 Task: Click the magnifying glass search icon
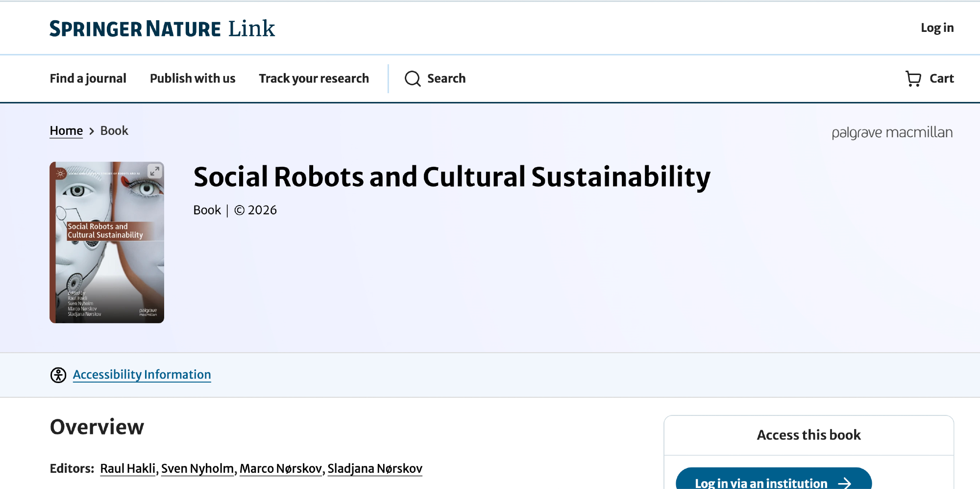413,78
